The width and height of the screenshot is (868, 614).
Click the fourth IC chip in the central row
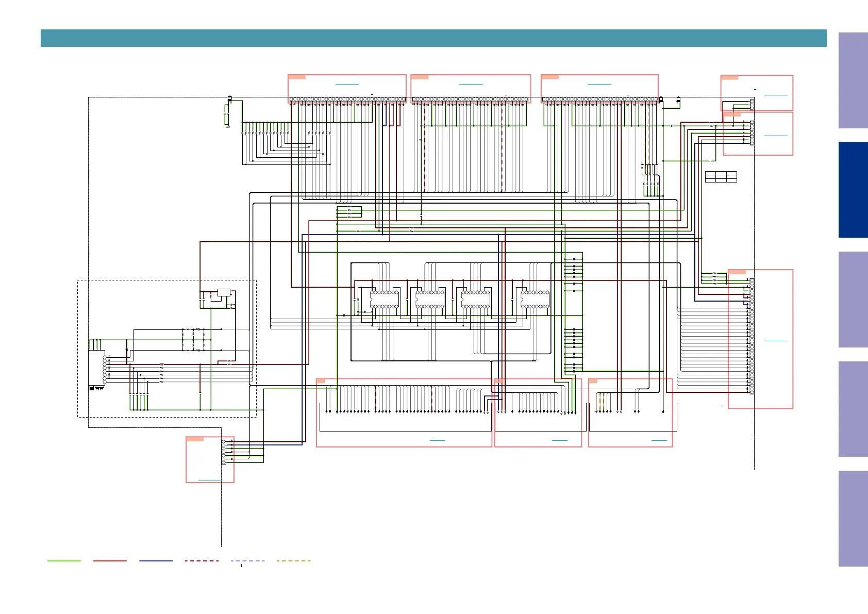[x=535, y=300]
